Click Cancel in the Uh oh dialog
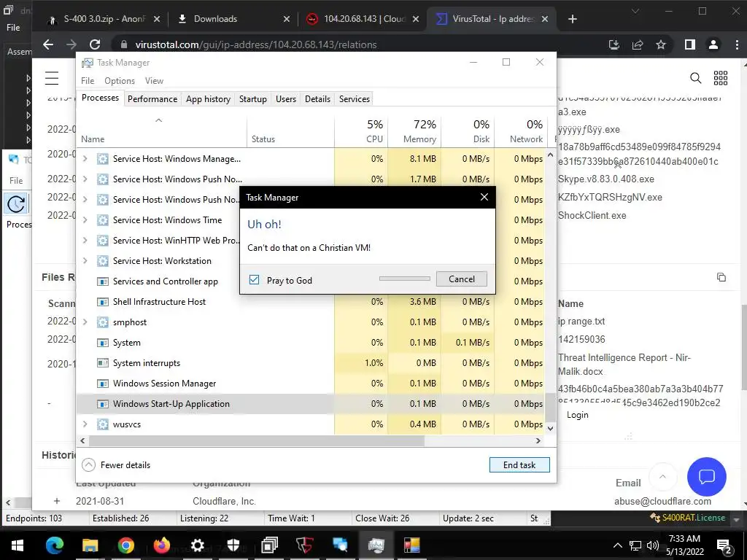The image size is (747, 560). point(461,279)
